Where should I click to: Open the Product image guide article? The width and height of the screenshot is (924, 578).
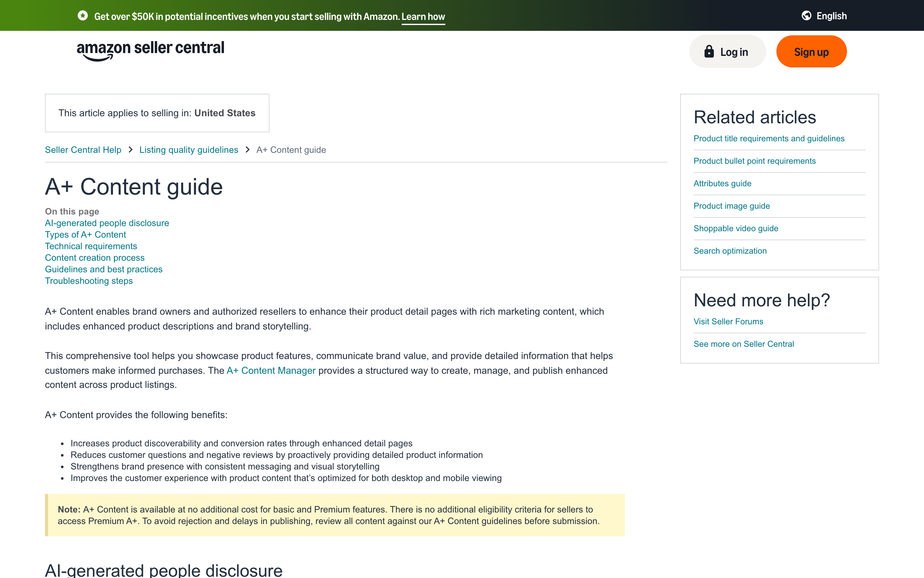tap(732, 206)
